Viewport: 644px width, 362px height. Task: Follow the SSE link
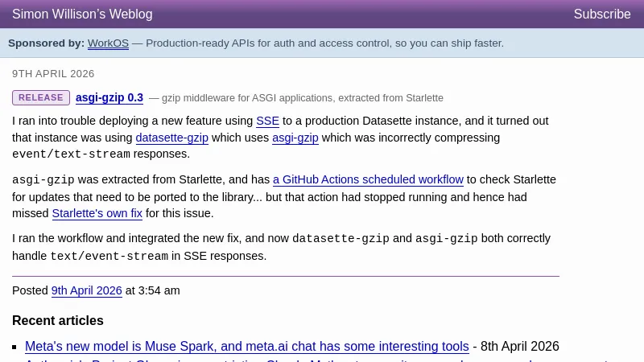267,121
